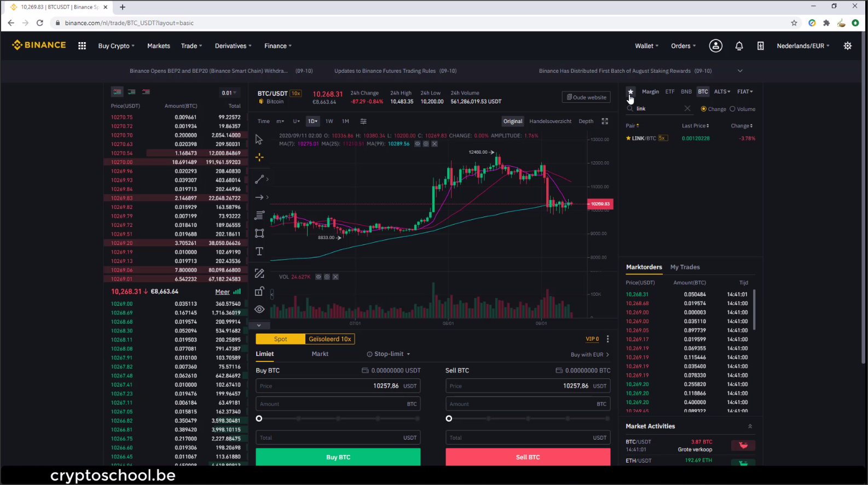Toggle visibility of MA indicator
Screen dimensions: 868x485
click(417, 144)
